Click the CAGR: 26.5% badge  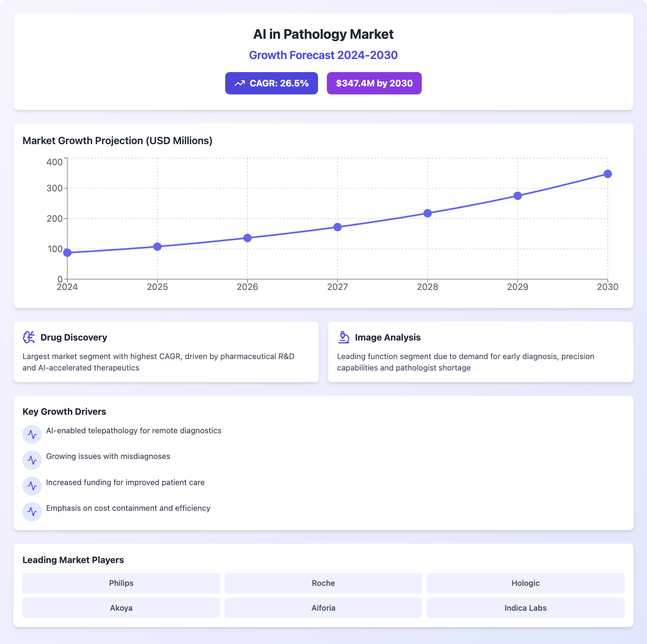coord(271,83)
